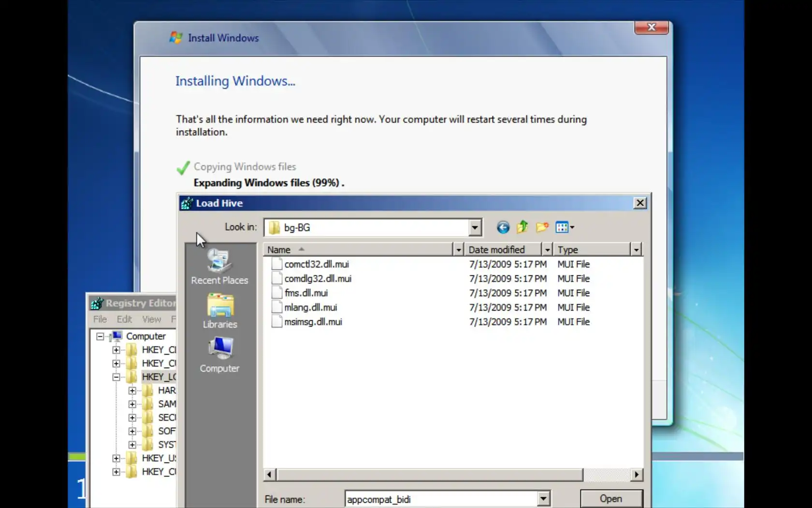Open Libraries in the places bar

pos(220,311)
